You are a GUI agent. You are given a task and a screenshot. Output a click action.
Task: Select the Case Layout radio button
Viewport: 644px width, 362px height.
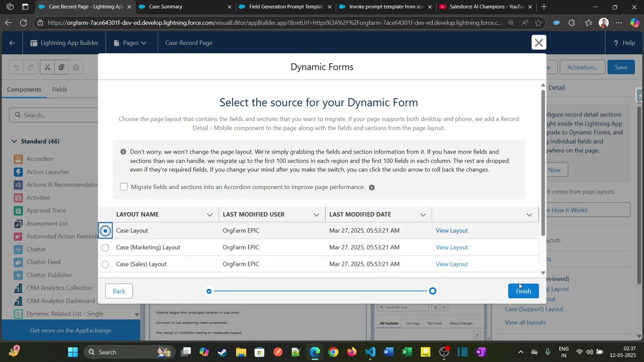[105, 231]
